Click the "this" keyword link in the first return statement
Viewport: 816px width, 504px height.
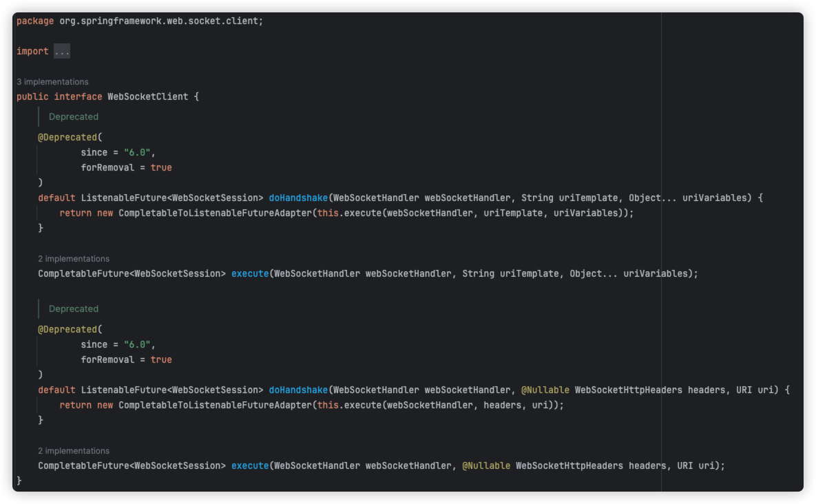point(329,213)
